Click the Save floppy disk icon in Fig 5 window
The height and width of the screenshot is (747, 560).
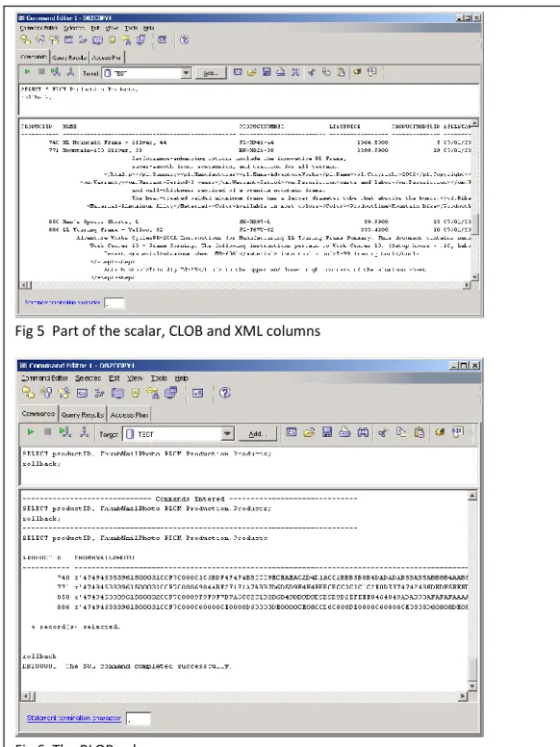(267, 72)
